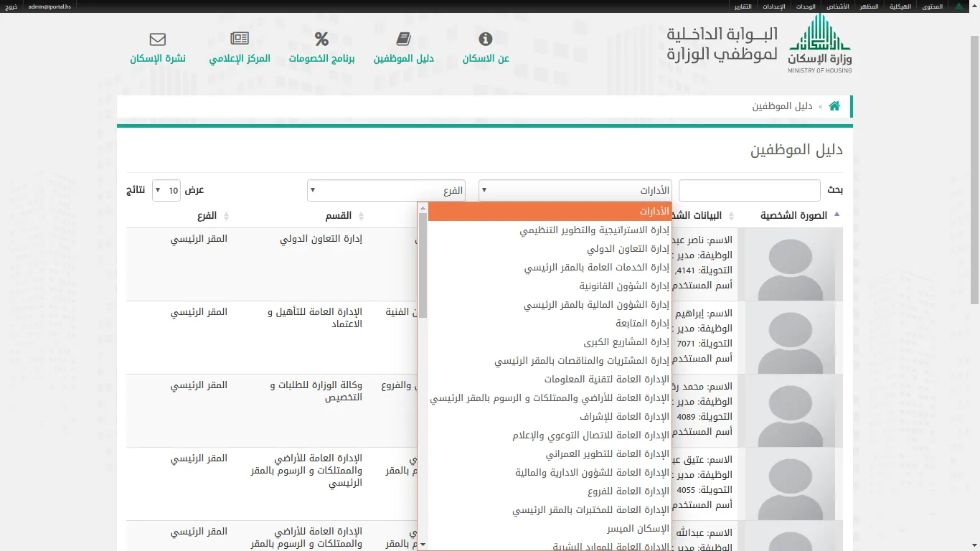This screenshot has width=980, height=551.
Task: Choose الإدارة العامة للأراضي والممتلكات option in list
Action: pos(550,398)
